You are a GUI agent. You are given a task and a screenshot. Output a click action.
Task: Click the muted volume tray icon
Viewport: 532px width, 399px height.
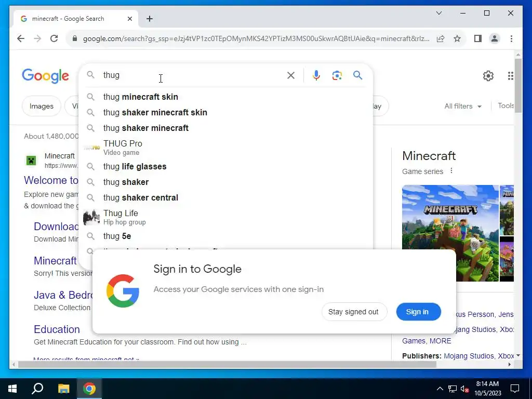(x=464, y=389)
